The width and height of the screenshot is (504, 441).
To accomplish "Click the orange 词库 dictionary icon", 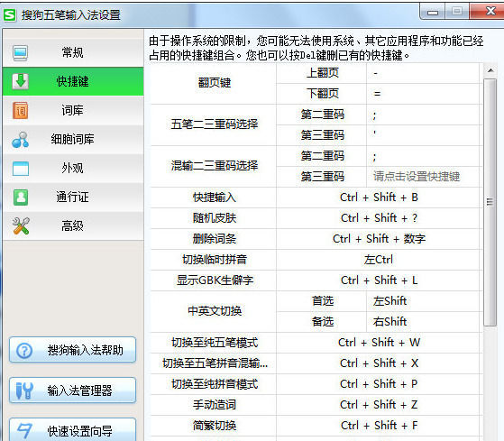I will 21,110.
